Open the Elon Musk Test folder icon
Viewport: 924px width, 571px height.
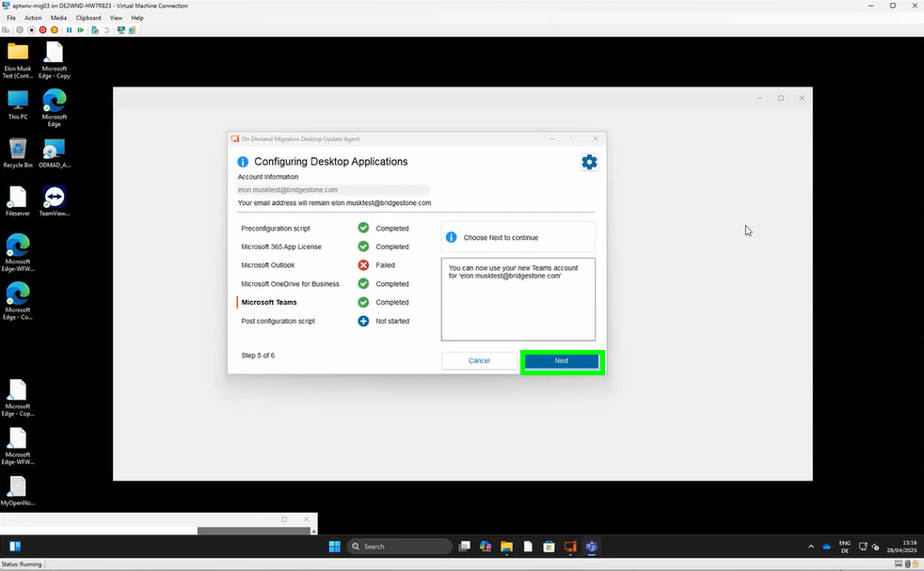tap(18, 60)
